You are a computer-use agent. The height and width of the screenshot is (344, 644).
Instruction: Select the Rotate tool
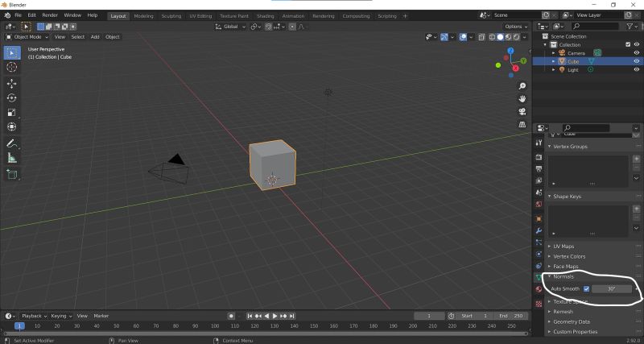[x=12, y=97]
